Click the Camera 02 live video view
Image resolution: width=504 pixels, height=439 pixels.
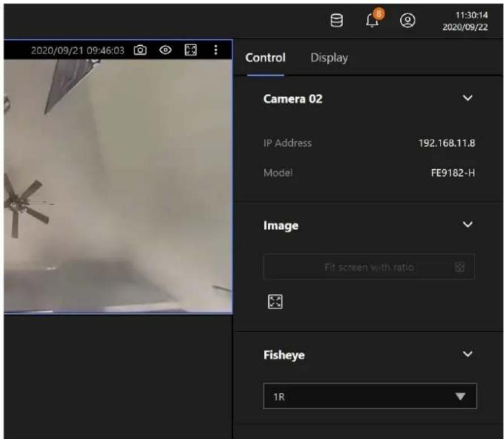(x=118, y=186)
